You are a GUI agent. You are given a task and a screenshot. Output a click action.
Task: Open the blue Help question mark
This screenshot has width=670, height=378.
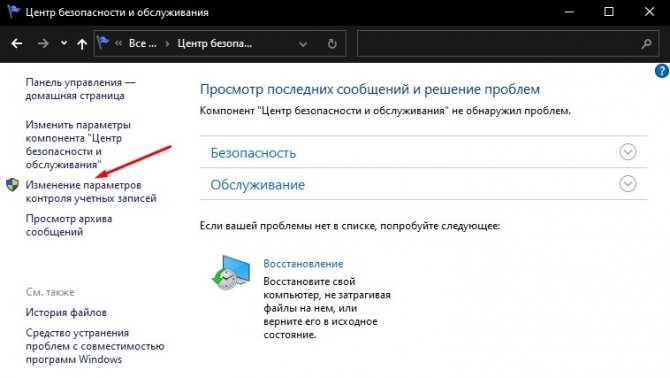click(x=661, y=71)
